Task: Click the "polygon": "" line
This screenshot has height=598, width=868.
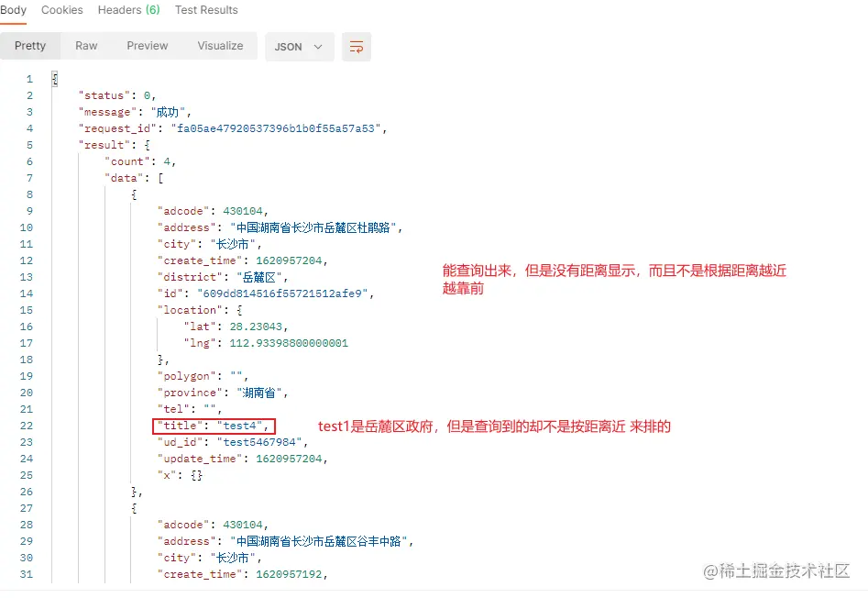Action: point(203,376)
